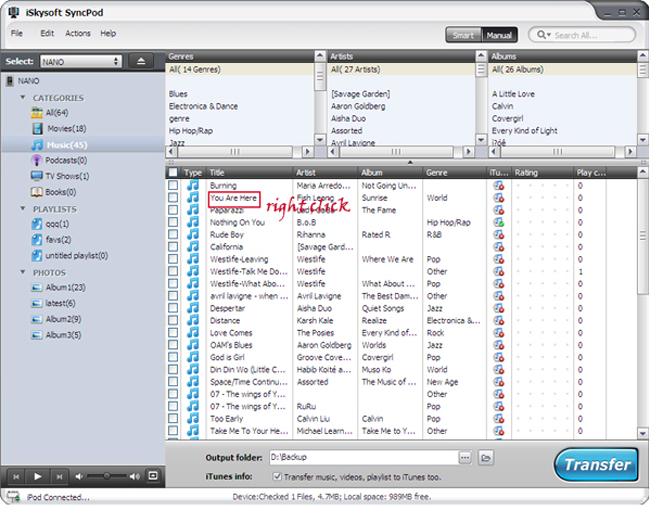Skip to the next track
The width and height of the screenshot is (649, 505).
click(58, 475)
